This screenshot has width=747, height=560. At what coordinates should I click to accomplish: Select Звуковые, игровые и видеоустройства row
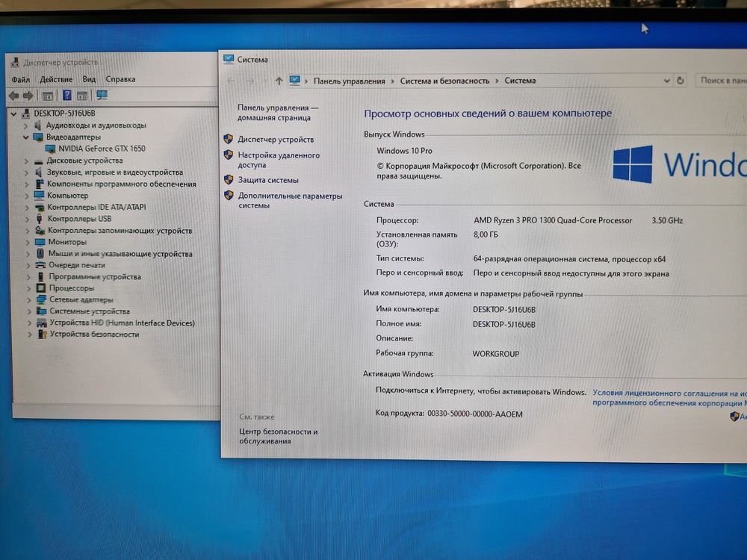click(115, 172)
